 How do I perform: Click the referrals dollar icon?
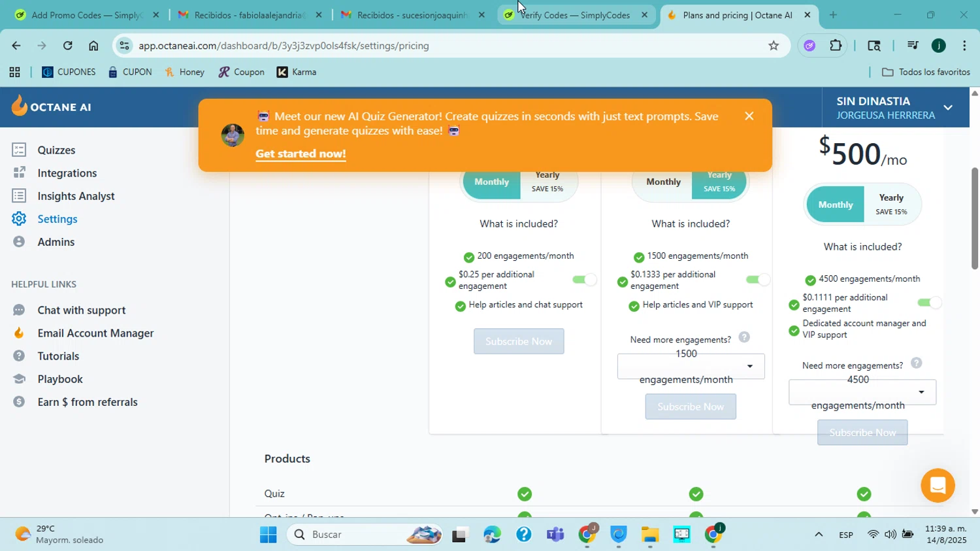point(19,401)
